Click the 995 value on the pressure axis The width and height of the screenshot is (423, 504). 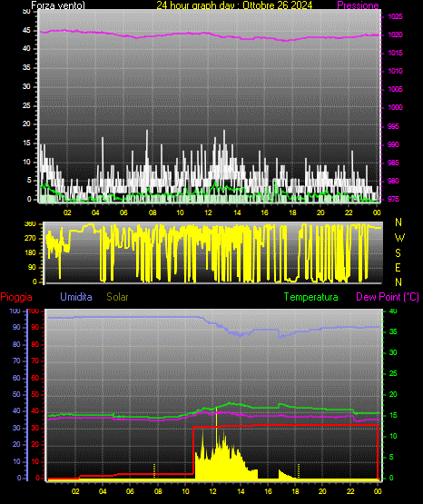coord(393,126)
